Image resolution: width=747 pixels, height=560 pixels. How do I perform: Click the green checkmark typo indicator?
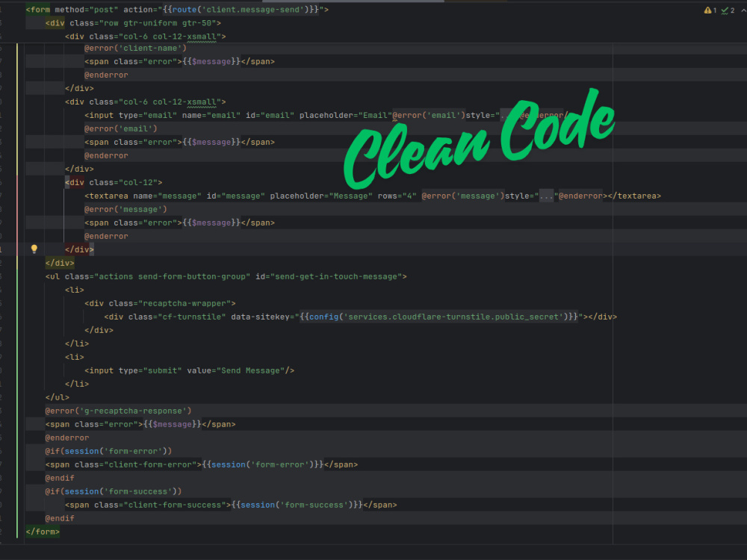pos(725,10)
